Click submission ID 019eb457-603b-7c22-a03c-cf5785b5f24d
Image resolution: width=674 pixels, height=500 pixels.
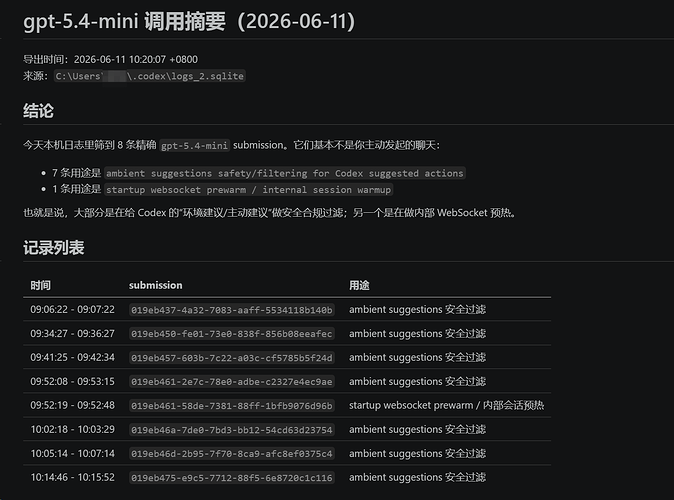click(232, 358)
